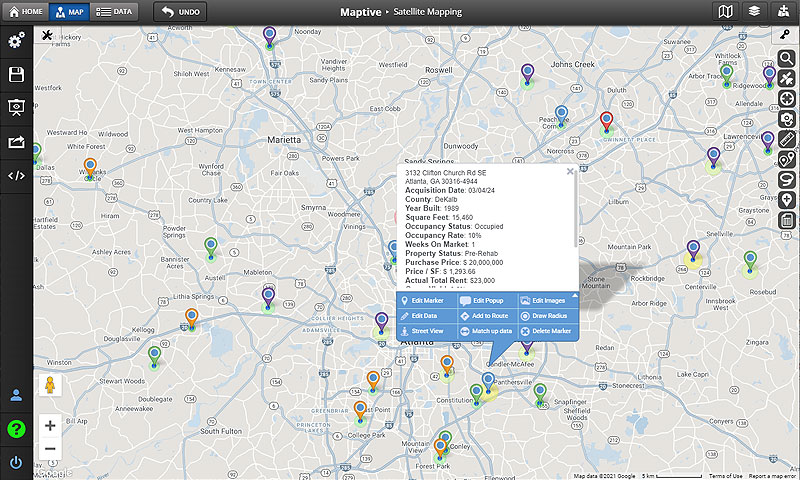The image size is (800, 480).
Task: Collapse the popup action menu arrow
Action: [x=574, y=295]
